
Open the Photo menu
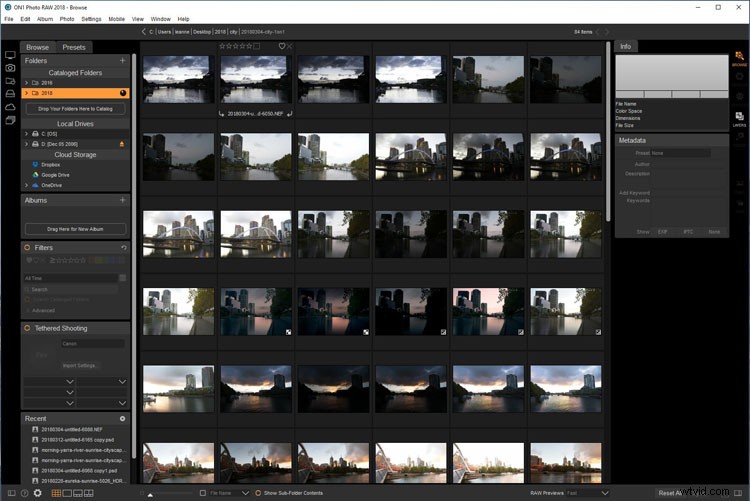tap(67, 19)
